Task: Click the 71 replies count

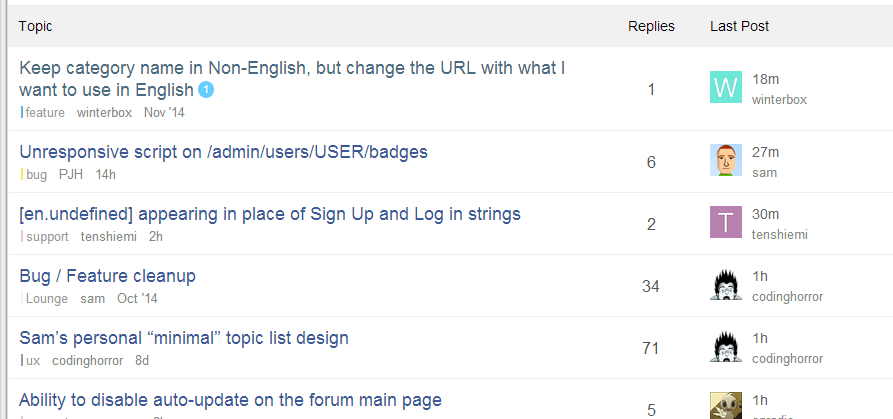Action: 651,348
